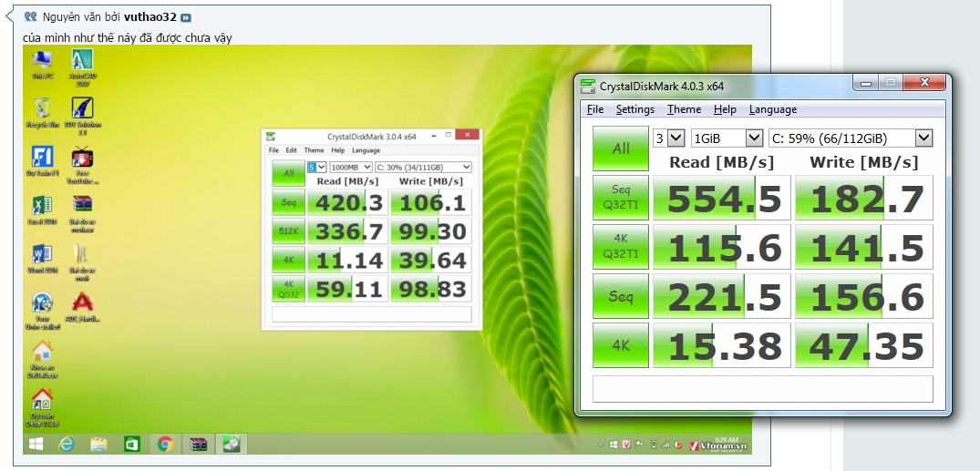Screen dimensions: 980x471
Task: Switch to CrystalDiskMark taskbar icon
Action: point(232,445)
